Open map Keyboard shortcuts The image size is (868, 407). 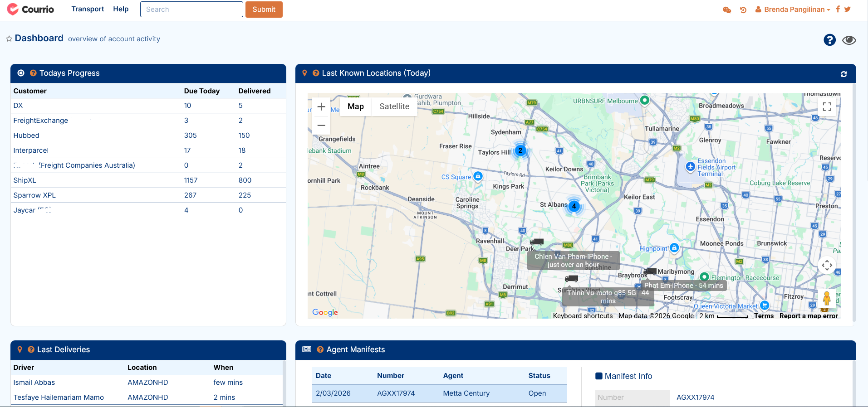pos(583,316)
